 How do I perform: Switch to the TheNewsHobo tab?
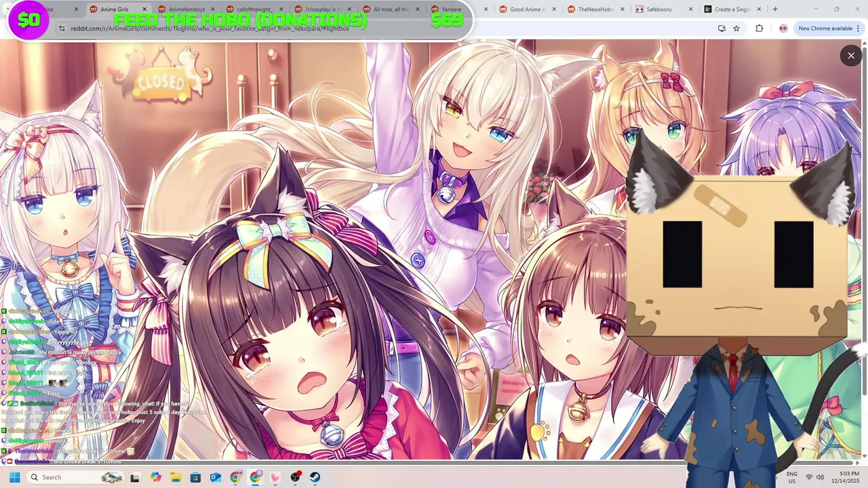[595, 9]
